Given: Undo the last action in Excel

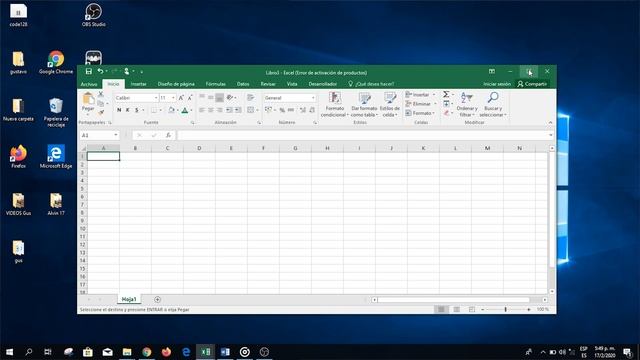Looking at the screenshot, I should (x=100, y=71).
